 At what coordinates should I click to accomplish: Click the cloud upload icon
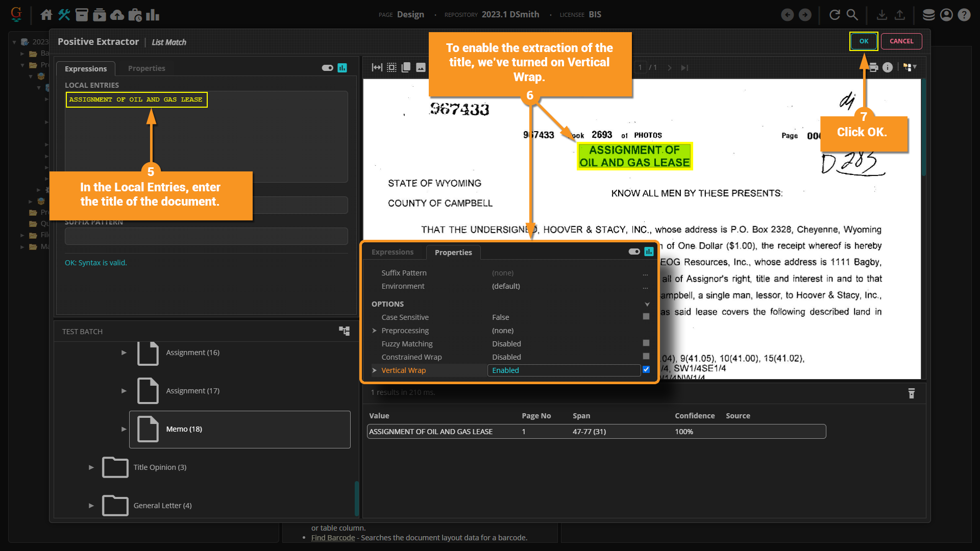click(x=117, y=15)
